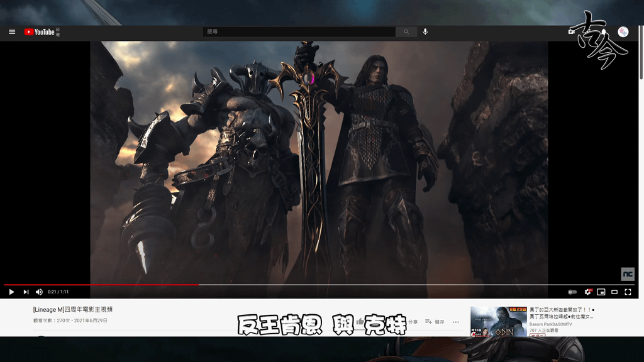This screenshot has height=362, width=644.
Task: Click the 分享 share button
Action: click(x=413, y=322)
